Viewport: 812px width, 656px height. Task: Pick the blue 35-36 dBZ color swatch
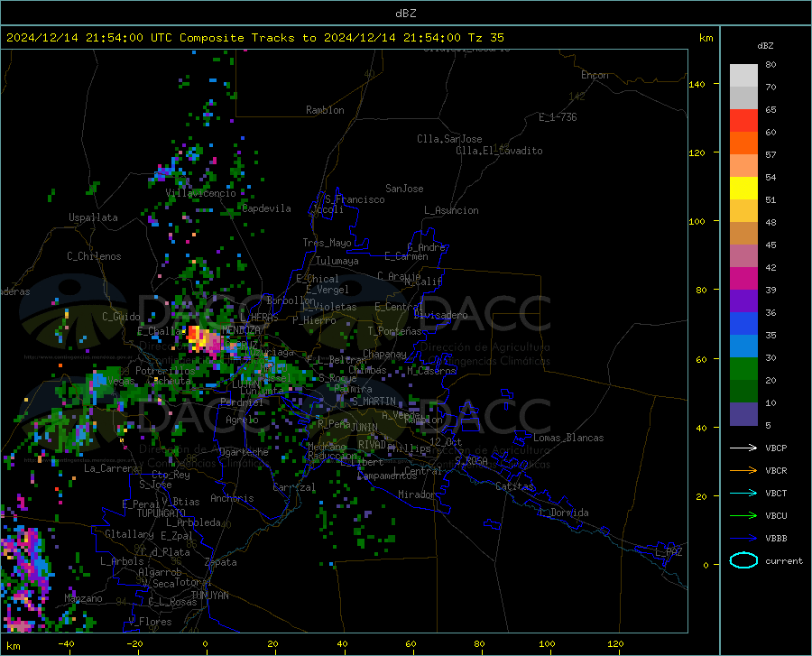(743, 324)
